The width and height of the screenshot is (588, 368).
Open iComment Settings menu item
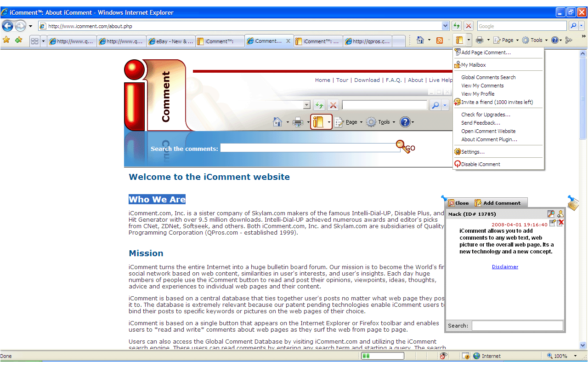click(498, 152)
